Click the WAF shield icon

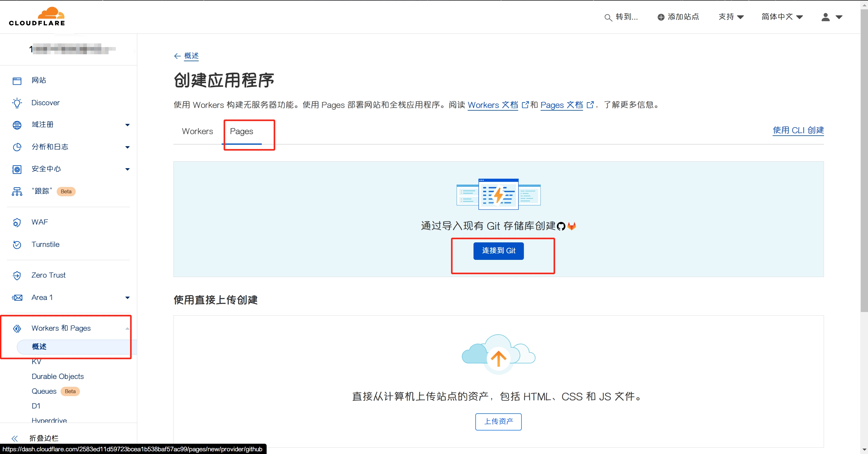[x=17, y=222]
